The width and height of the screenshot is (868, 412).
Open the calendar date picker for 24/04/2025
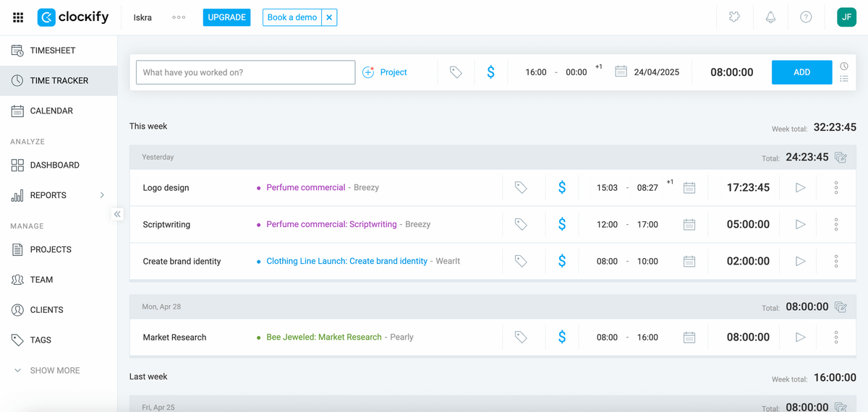621,72
